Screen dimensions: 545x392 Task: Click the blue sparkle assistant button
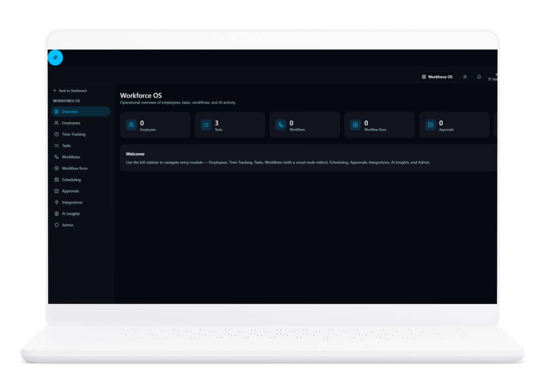pyautogui.click(x=55, y=57)
